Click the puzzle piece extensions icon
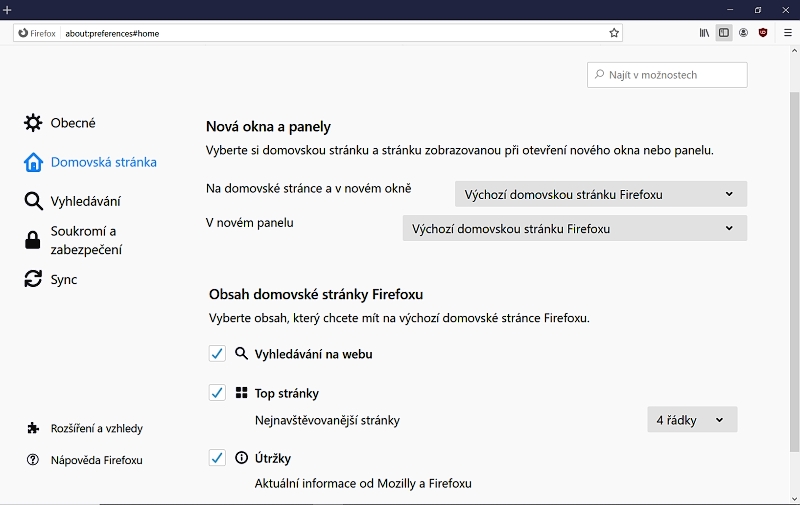Viewport: 800px width, 505px height. click(33, 428)
